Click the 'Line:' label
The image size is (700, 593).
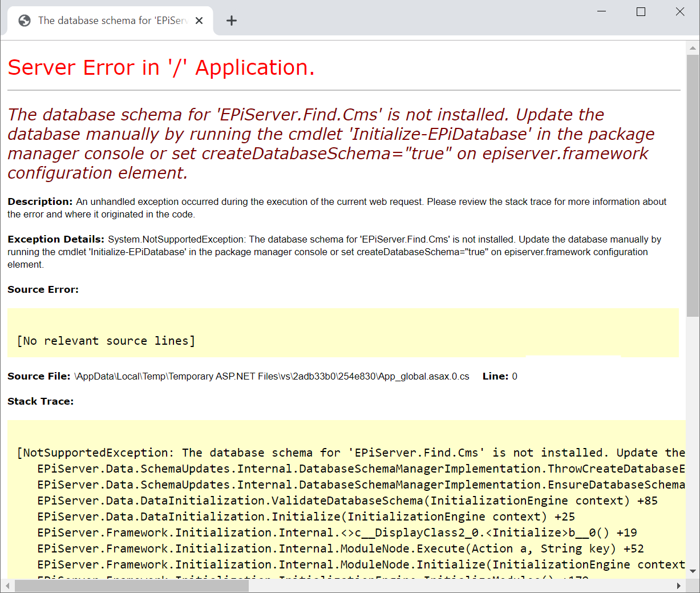click(495, 376)
